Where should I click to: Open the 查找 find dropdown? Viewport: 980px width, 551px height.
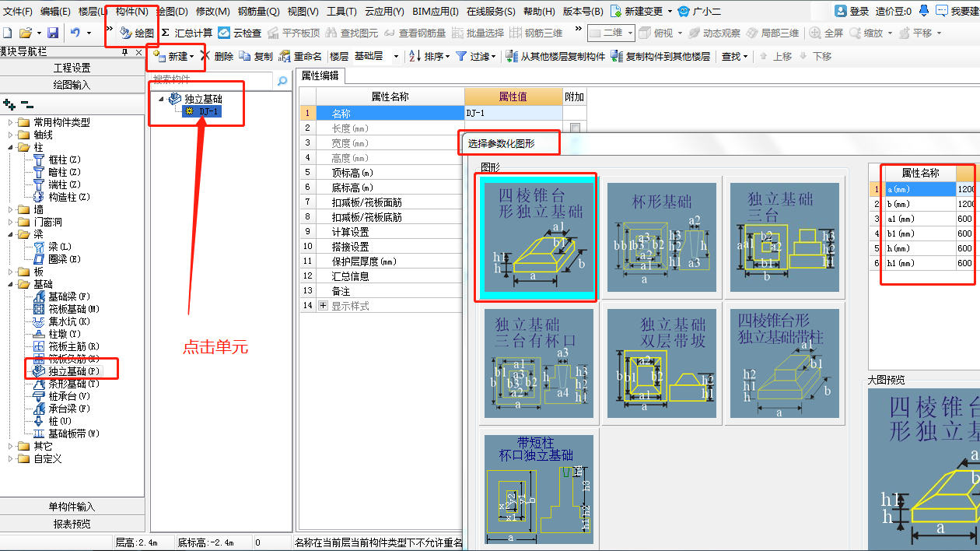click(x=734, y=57)
